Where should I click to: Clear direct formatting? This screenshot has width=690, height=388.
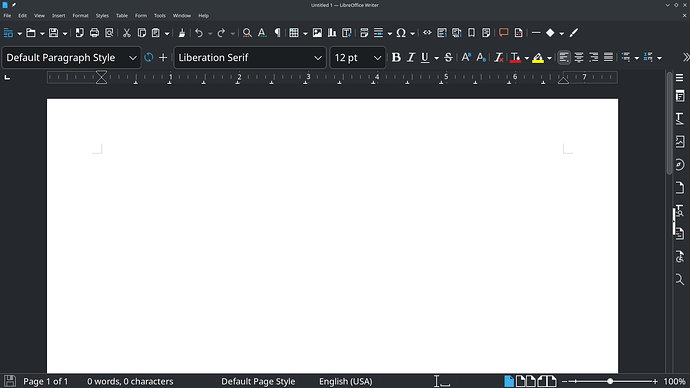pos(498,58)
